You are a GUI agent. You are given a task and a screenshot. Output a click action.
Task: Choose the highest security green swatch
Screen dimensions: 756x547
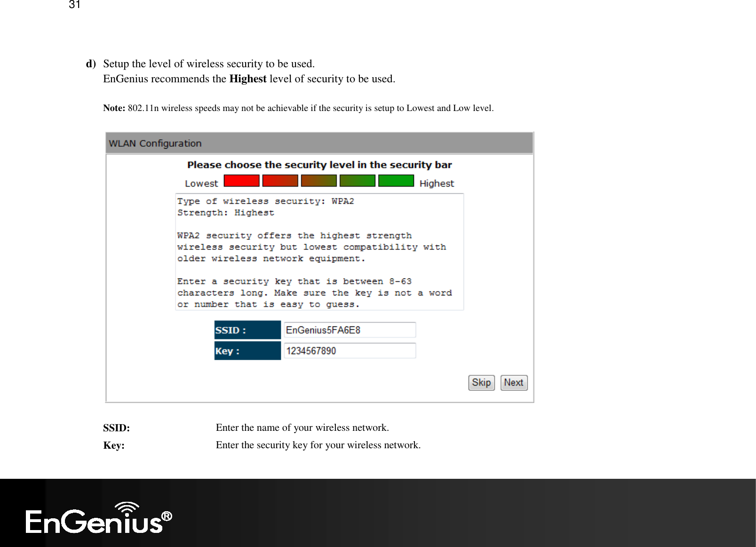[396, 181]
